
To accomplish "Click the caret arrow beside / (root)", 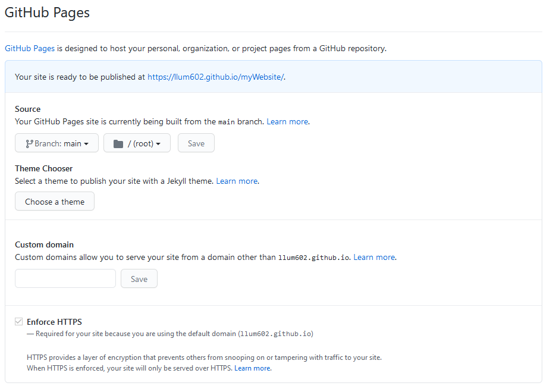I will coord(158,144).
